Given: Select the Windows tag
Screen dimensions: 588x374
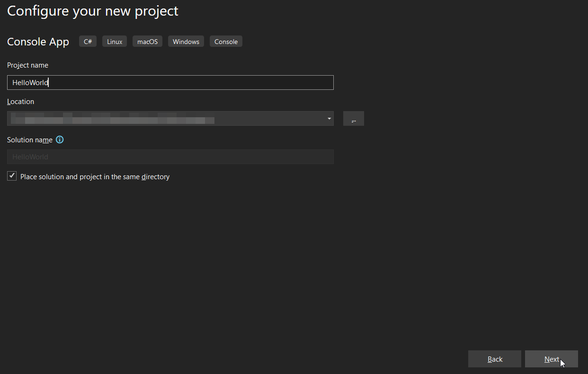Looking at the screenshot, I should click(x=186, y=42).
